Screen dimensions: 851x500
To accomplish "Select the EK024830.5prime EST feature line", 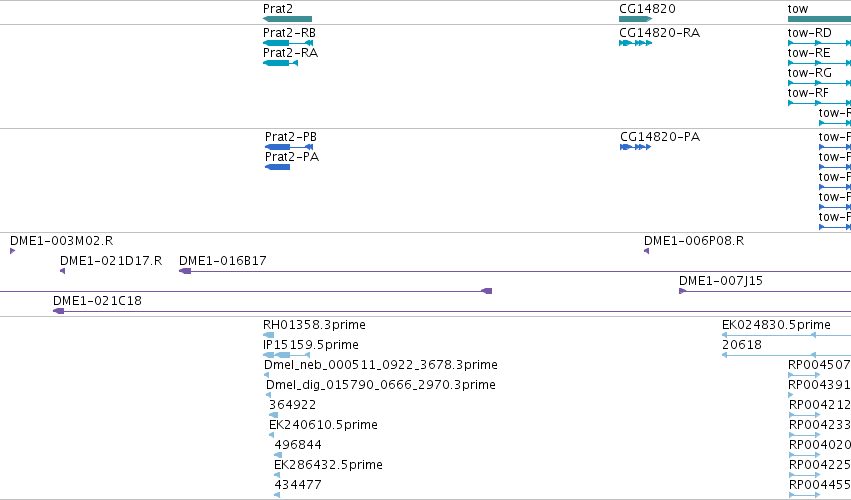I will click(x=786, y=335).
